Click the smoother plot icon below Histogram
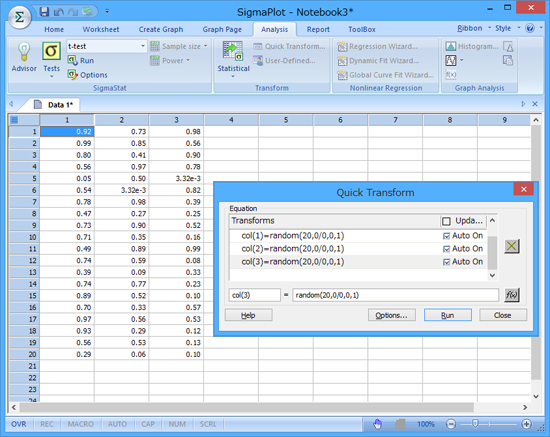This screenshot has height=437, width=550. tap(451, 61)
